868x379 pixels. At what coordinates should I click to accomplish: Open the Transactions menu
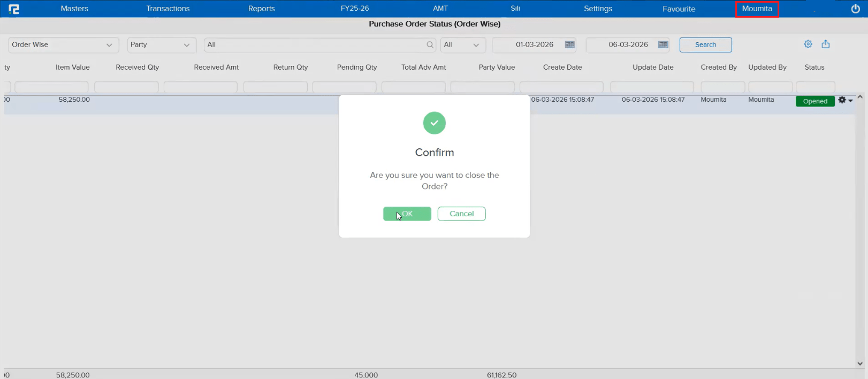[x=168, y=9]
